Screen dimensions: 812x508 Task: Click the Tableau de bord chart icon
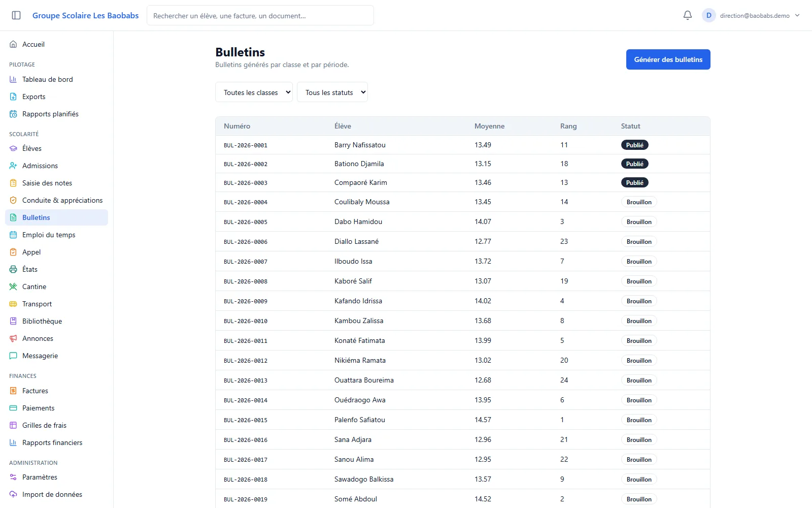click(x=13, y=79)
